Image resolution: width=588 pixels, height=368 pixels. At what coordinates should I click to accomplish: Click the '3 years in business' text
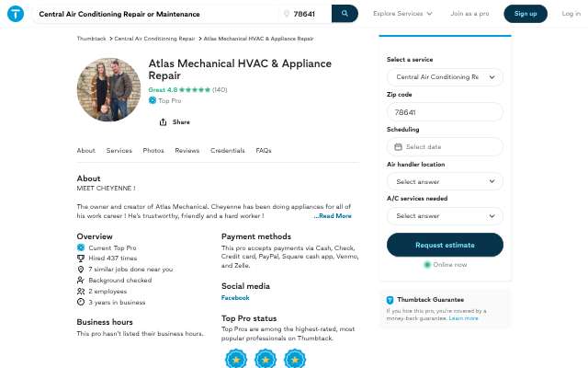point(117,303)
